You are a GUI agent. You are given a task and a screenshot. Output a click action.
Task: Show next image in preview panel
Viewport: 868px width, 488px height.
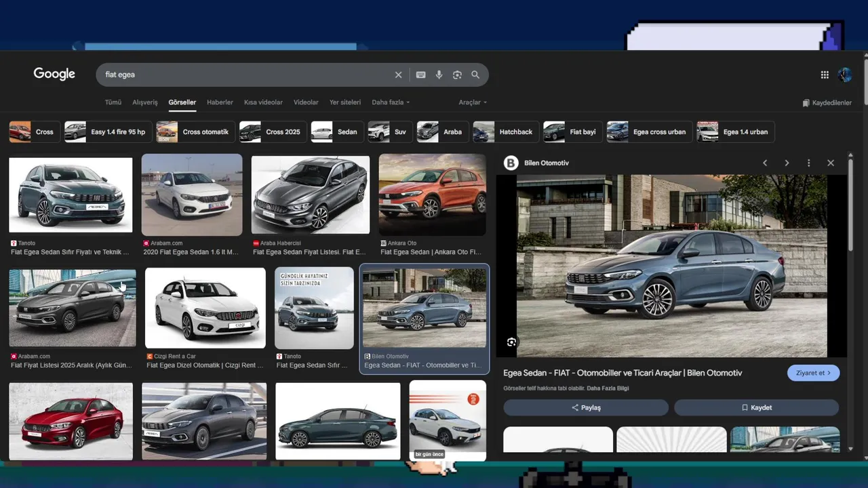click(x=787, y=163)
